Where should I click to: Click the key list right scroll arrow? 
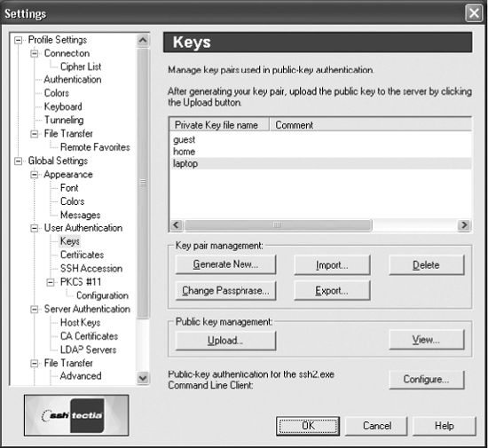coord(464,225)
